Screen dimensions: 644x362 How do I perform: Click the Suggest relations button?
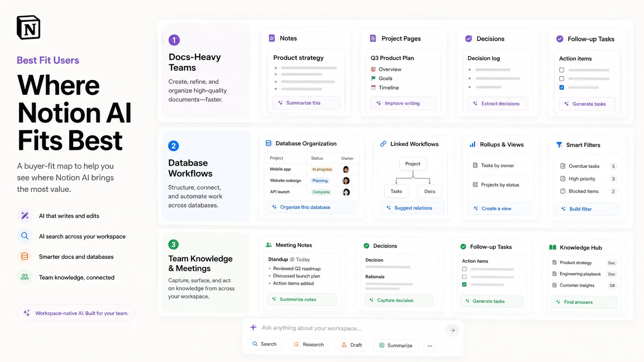tap(413, 208)
